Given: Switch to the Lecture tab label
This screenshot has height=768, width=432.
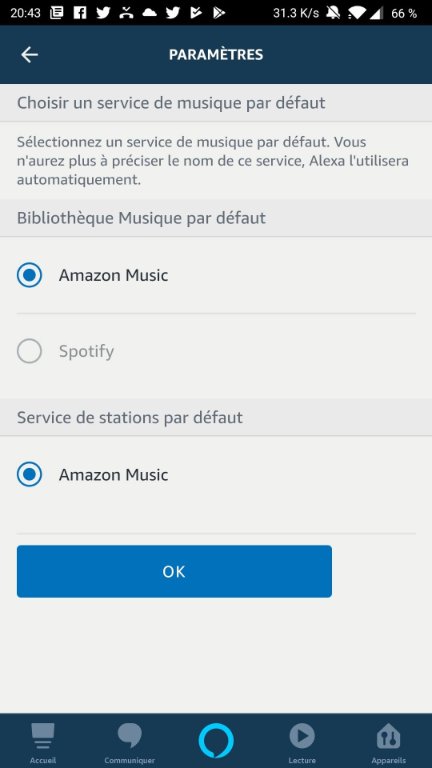Looking at the screenshot, I should click(x=302, y=761).
